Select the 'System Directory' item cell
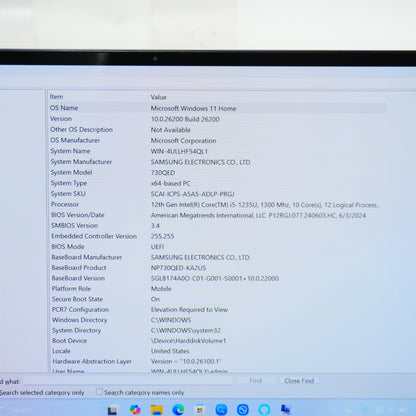Image resolution: width=416 pixels, height=416 pixels. tap(76, 330)
